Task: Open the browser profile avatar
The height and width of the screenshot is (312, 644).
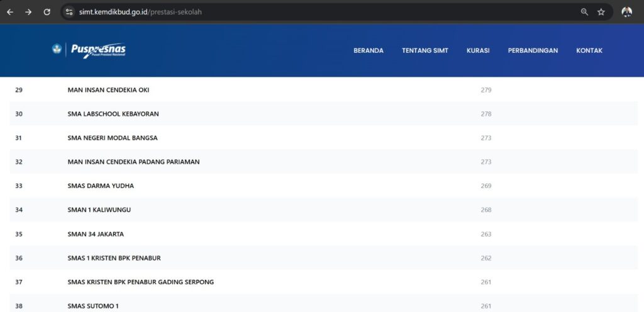Action: point(626,12)
